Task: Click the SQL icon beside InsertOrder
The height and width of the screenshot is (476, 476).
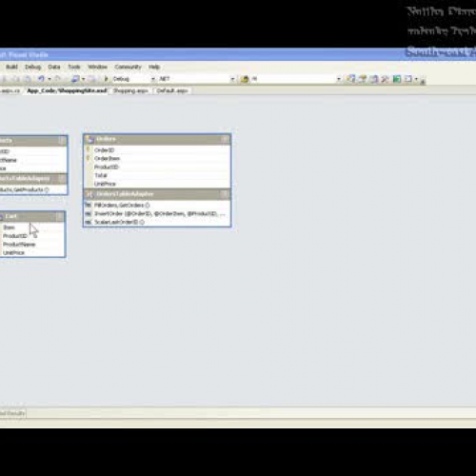Action: pos(89,214)
